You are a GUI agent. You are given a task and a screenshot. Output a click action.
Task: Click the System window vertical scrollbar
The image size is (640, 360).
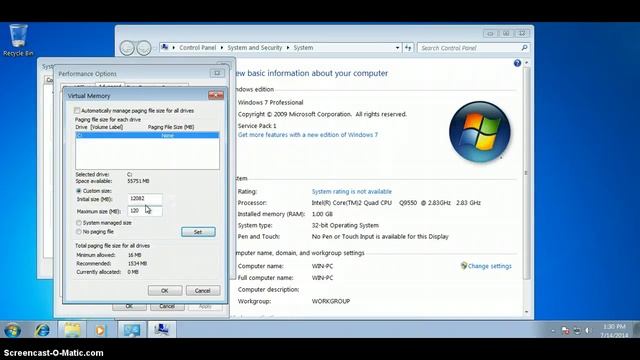(526, 173)
